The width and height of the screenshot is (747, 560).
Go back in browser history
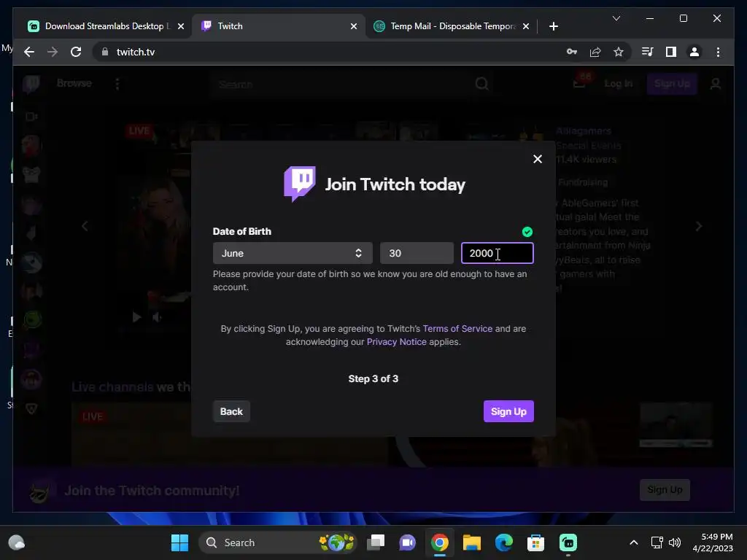click(x=29, y=52)
